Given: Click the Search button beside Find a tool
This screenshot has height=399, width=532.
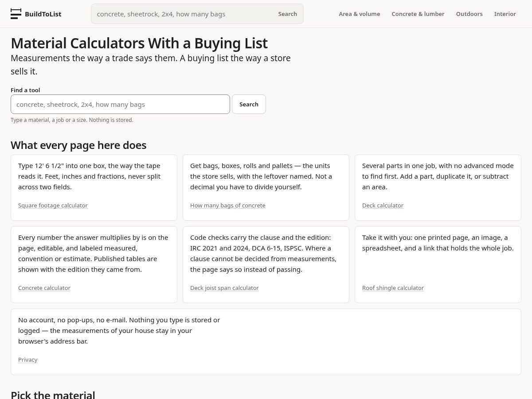Looking at the screenshot, I should pos(249,104).
